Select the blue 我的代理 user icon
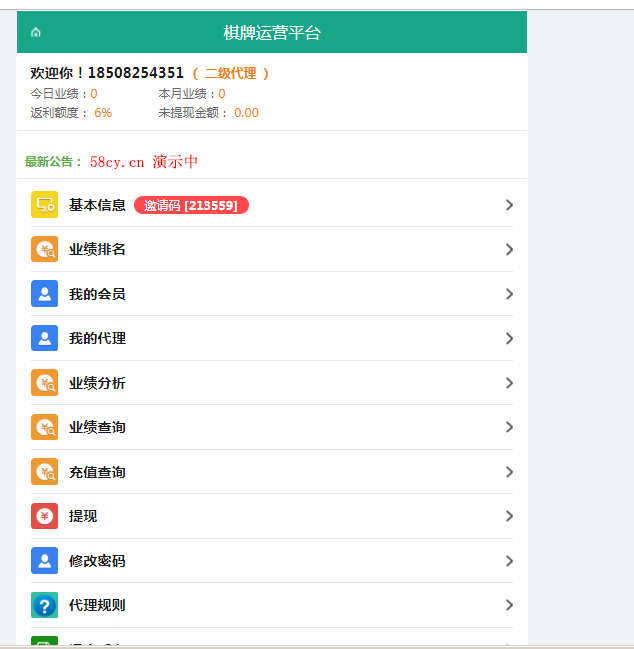 point(44,338)
